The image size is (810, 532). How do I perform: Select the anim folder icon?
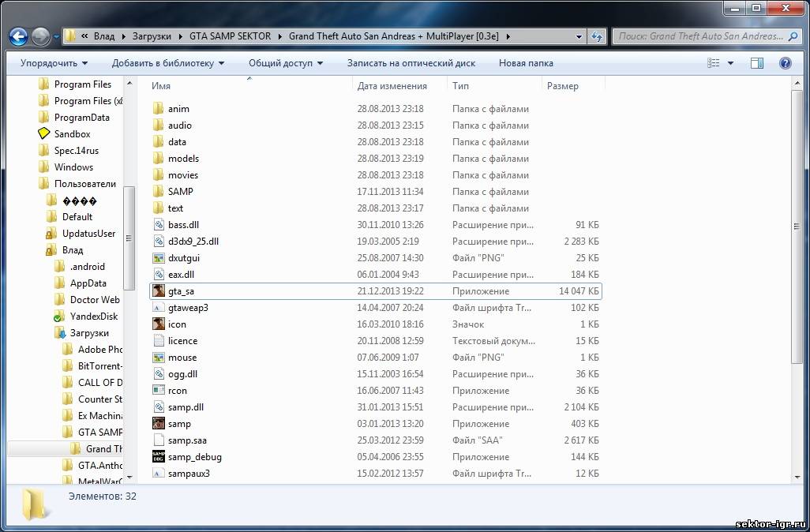pos(159,109)
